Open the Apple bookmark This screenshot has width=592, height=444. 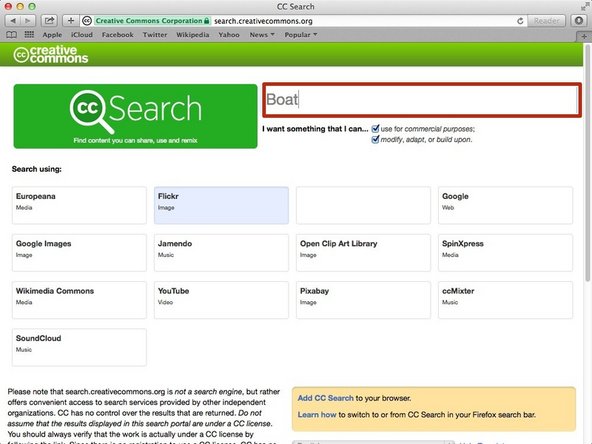[x=52, y=35]
